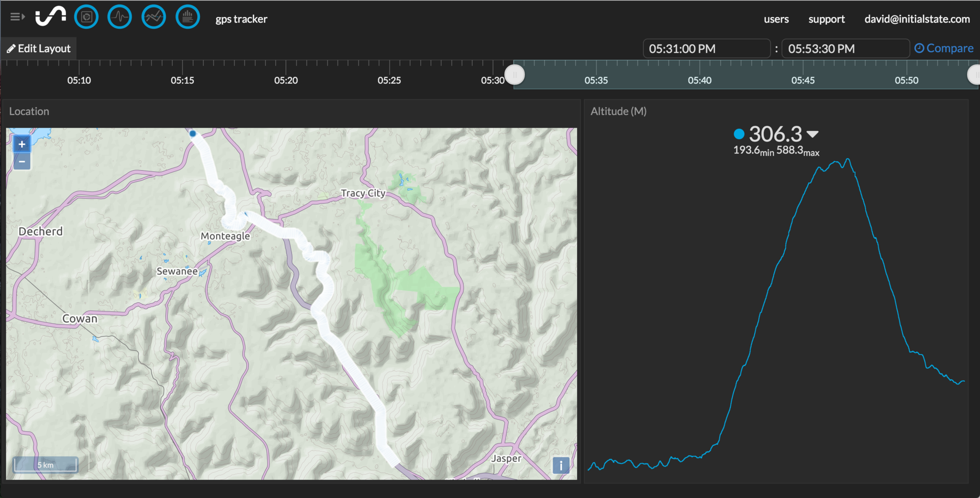Expand the 306.3 altitude value dropdown arrow
The width and height of the screenshot is (980, 498).
pos(813,134)
